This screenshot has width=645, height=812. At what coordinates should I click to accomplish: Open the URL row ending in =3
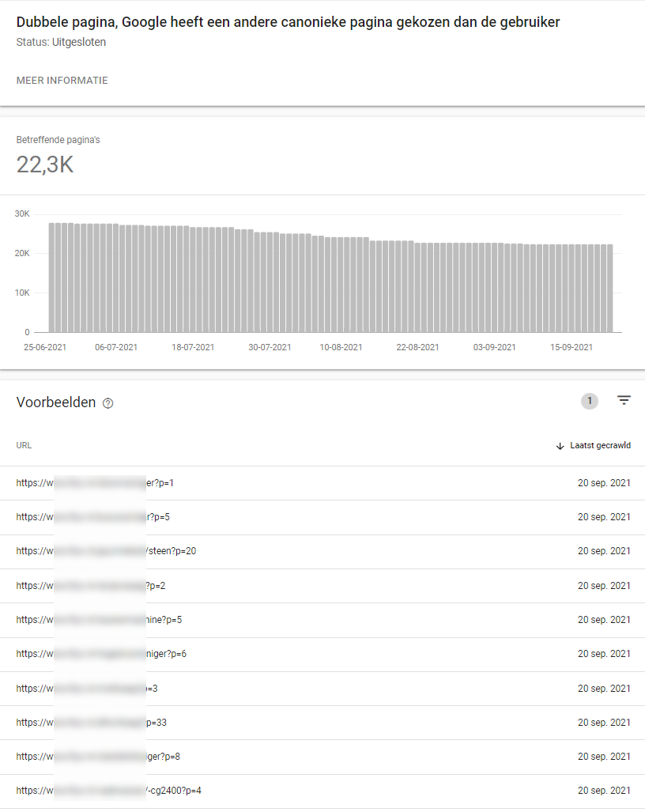pos(322,689)
